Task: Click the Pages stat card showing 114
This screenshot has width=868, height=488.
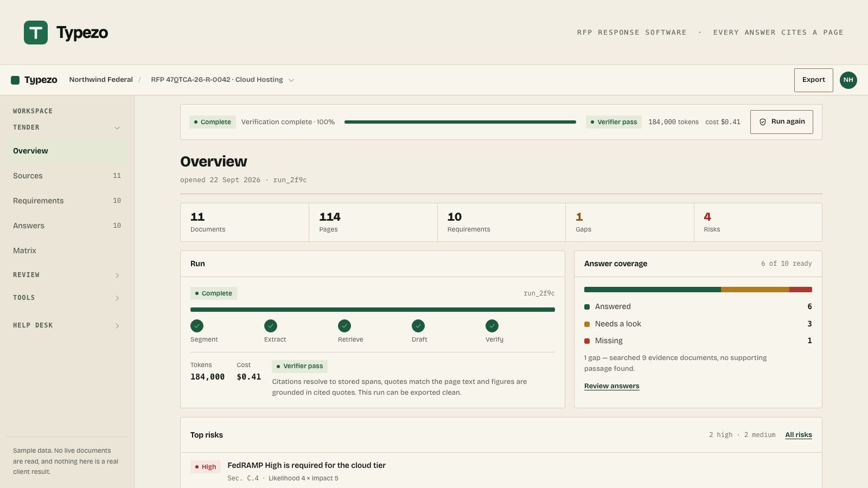Action: click(373, 222)
